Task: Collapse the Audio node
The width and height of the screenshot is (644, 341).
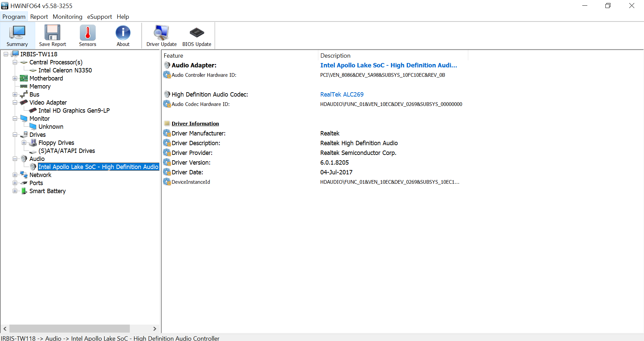Action: click(15, 159)
